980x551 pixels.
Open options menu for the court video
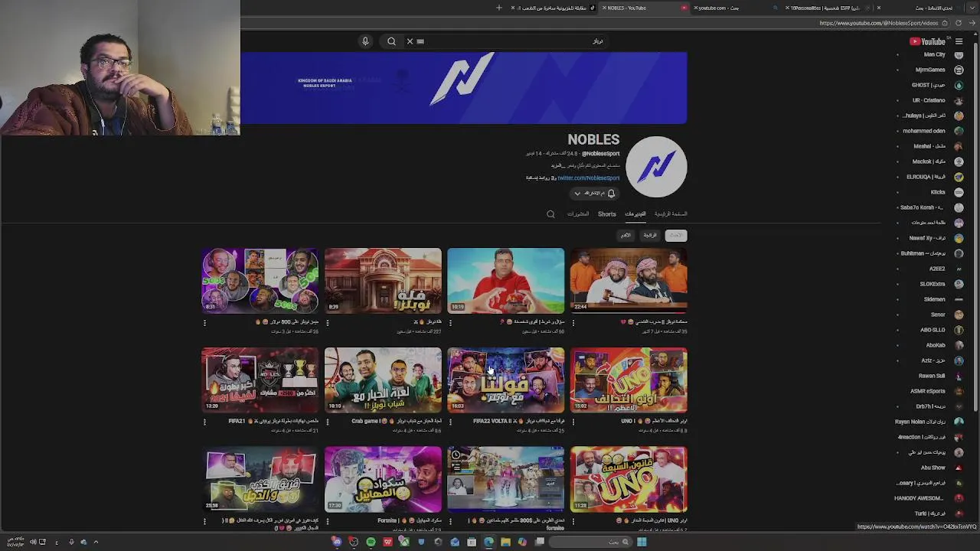[x=573, y=322]
